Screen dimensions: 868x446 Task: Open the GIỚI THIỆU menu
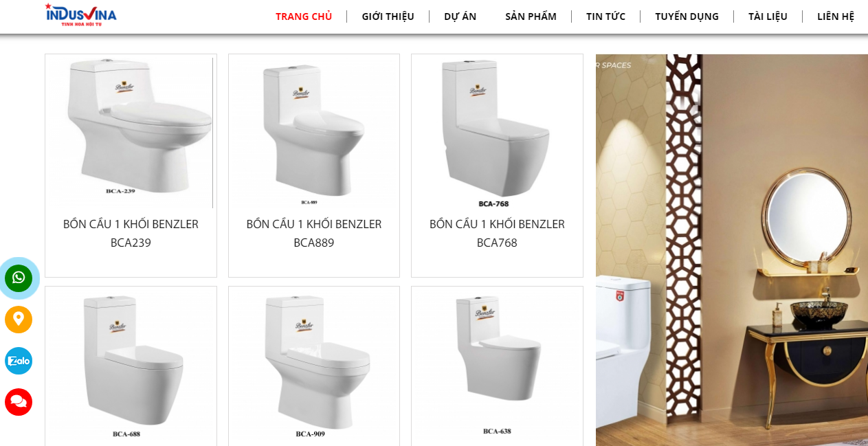point(388,16)
